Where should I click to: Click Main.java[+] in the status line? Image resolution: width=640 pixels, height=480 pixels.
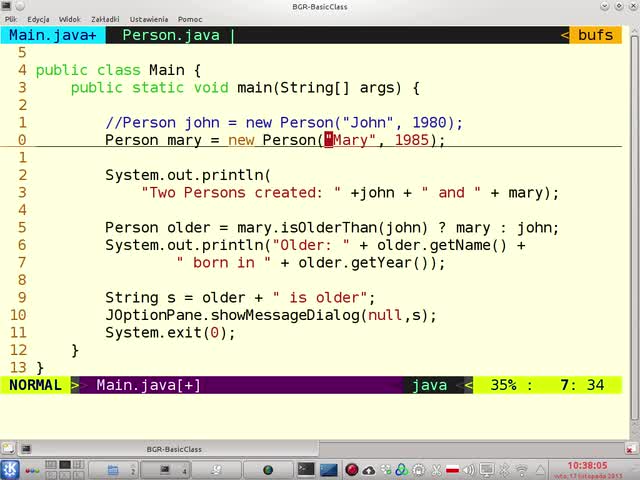(148, 385)
